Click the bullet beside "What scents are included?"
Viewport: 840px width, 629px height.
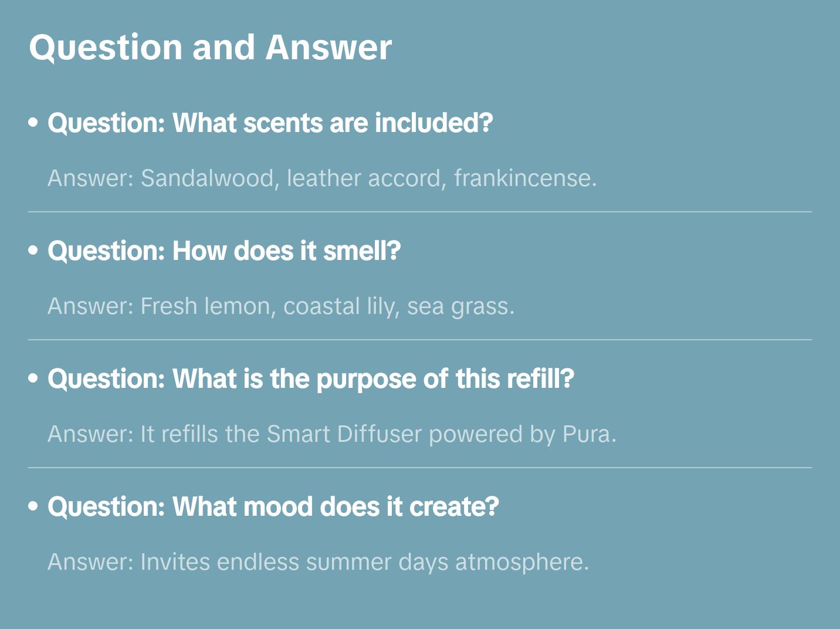click(33, 123)
